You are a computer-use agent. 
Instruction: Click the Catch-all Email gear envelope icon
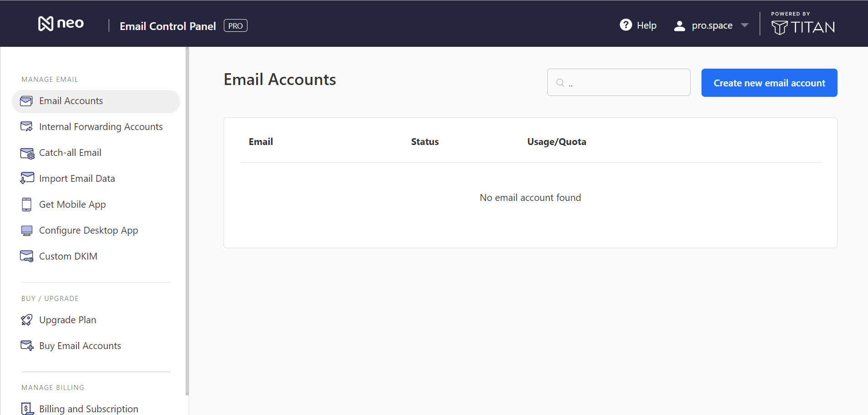coord(27,153)
